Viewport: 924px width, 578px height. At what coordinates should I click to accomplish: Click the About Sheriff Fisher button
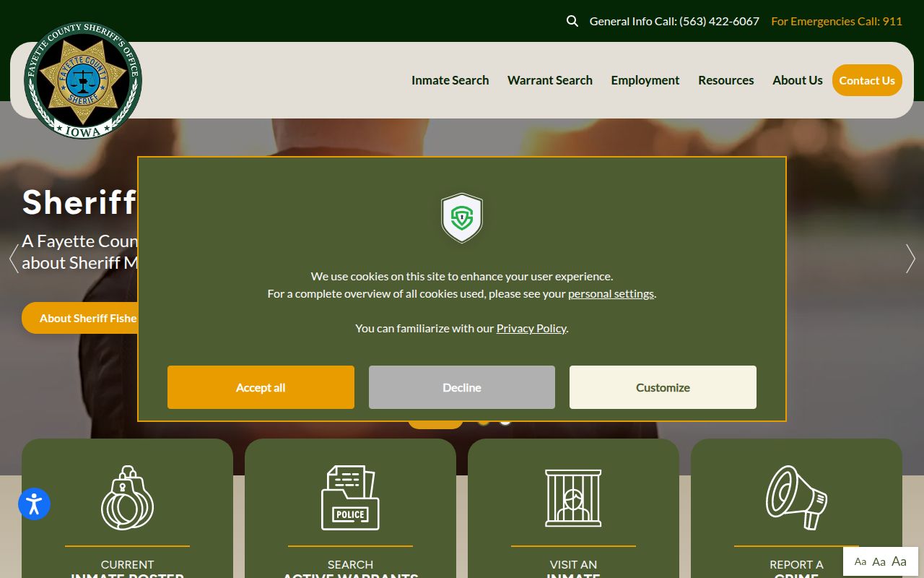80,318
